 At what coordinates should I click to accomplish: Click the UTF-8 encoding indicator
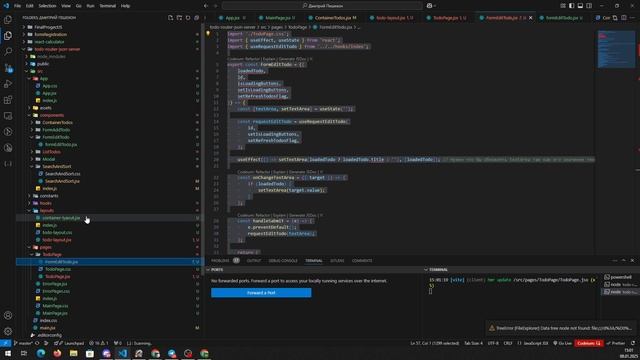click(493, 343)
